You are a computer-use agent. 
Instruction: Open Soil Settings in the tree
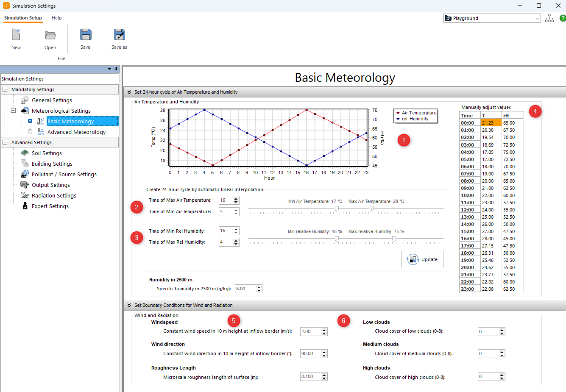47,153
